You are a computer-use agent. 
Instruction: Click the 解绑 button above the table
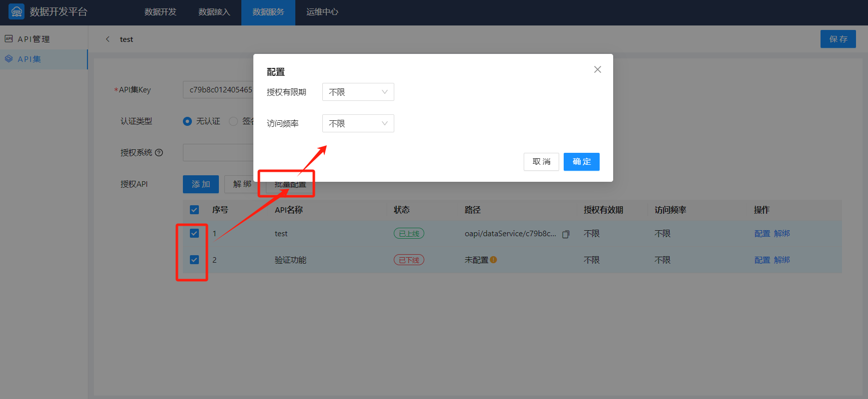242,184
